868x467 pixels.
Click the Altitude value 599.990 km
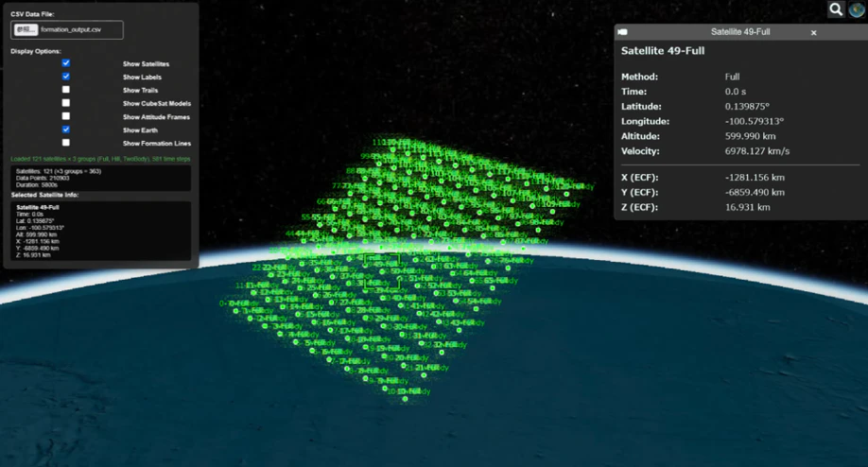tap(750, 136)
